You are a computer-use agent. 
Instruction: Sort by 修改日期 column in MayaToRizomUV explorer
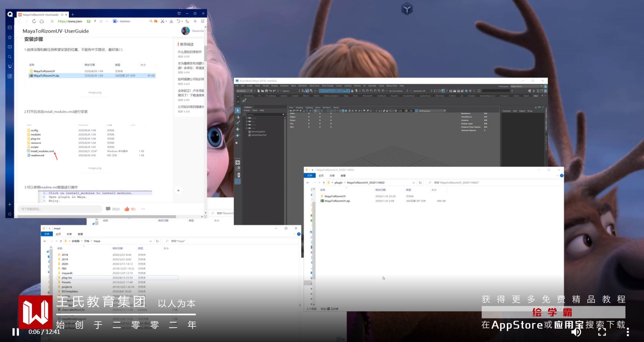(x=380, y=190)
